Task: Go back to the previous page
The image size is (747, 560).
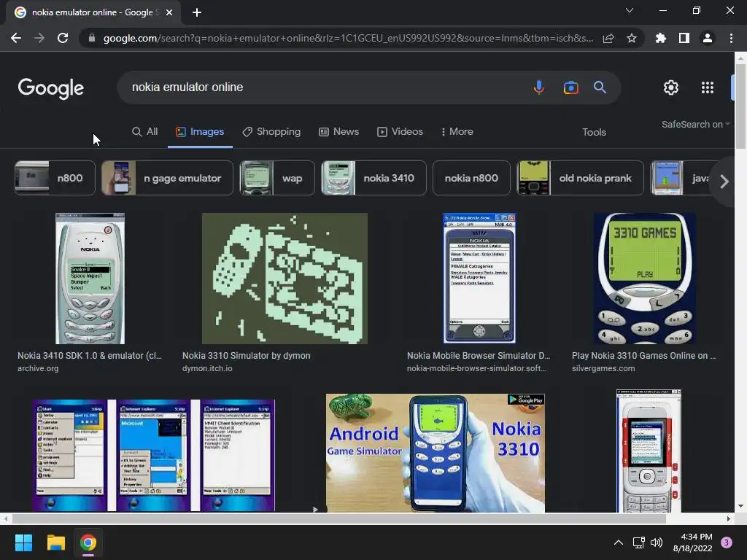Action: (16, 38)
